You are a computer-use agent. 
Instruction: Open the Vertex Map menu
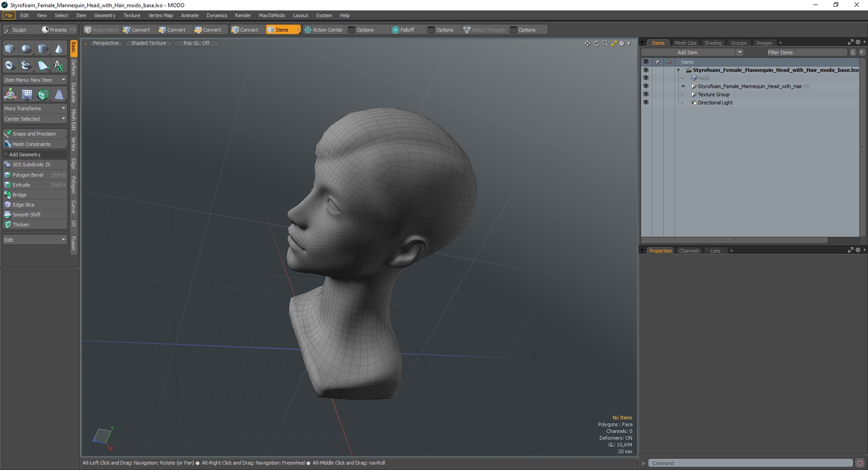(x=160, y=15)
